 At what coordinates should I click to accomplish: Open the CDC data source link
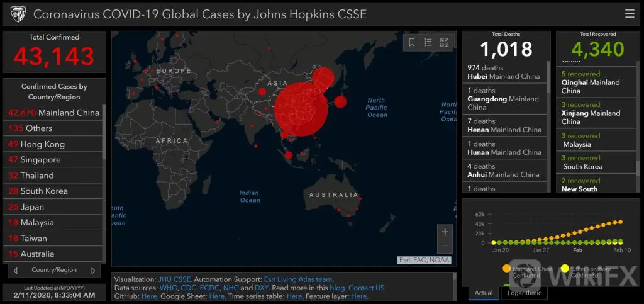188,288
